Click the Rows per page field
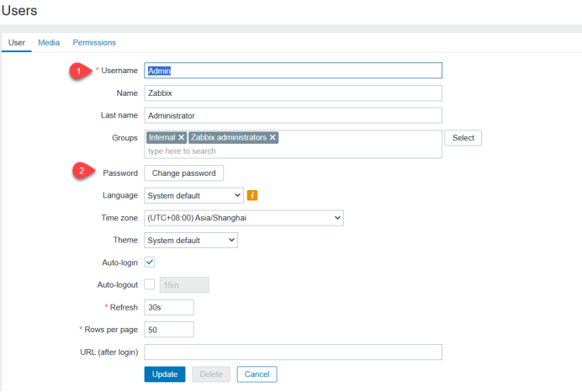This screenshot has height=392, width=582. pyautogui.click(x=169, y=330)
